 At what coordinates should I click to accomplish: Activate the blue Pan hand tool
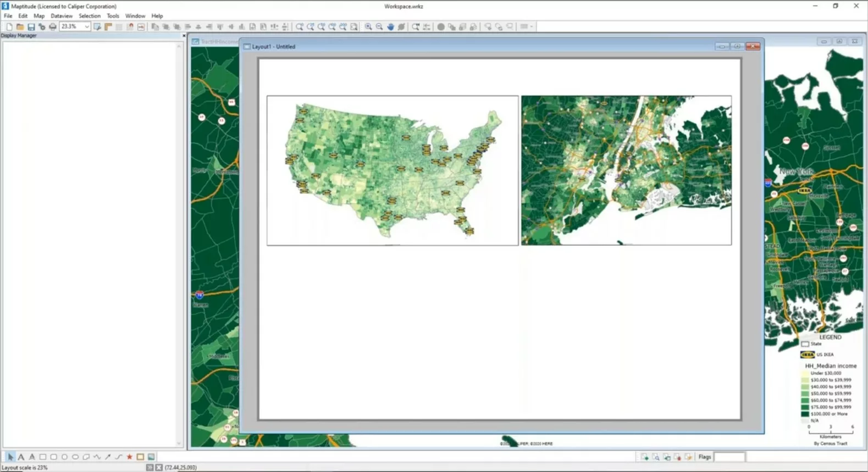390,26
